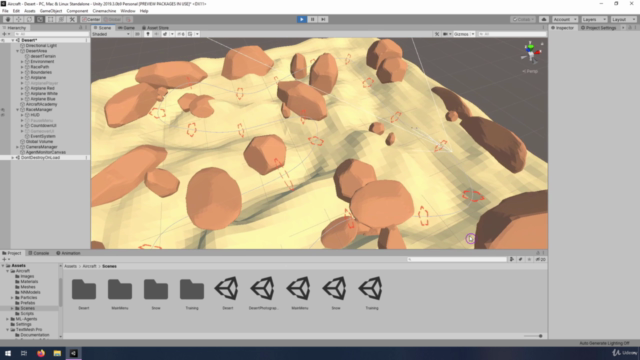Select the combined Transform tool
Screen dimensions: 640x360
[x=61, y=19]
